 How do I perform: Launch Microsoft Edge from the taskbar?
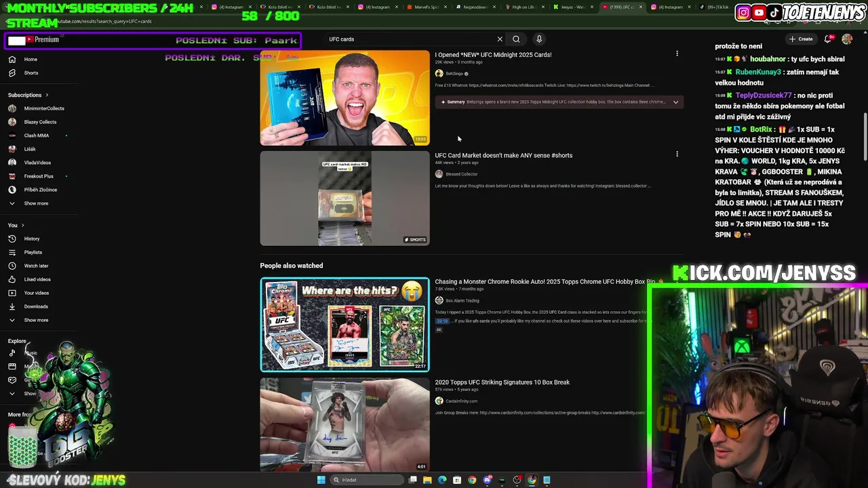[x=442, y=480]
